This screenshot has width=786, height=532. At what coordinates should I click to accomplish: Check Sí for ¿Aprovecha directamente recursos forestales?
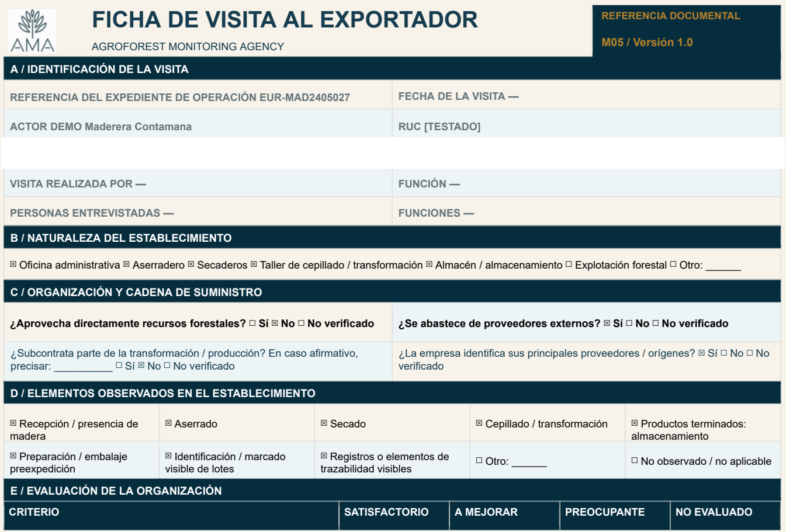click(252, 323)
